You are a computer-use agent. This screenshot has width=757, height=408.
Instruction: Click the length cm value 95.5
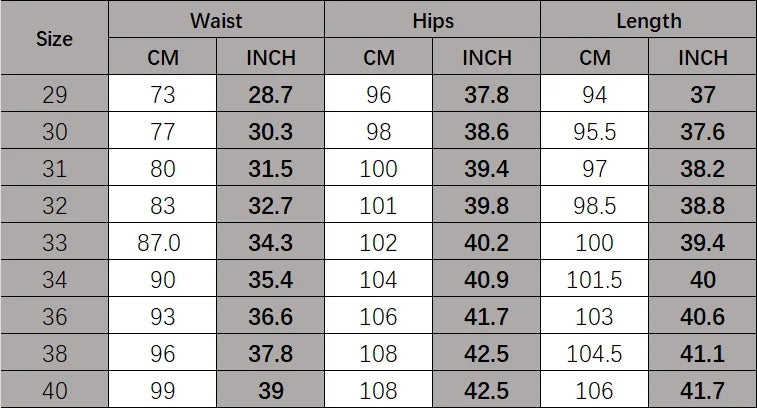[x=595, y=132]
